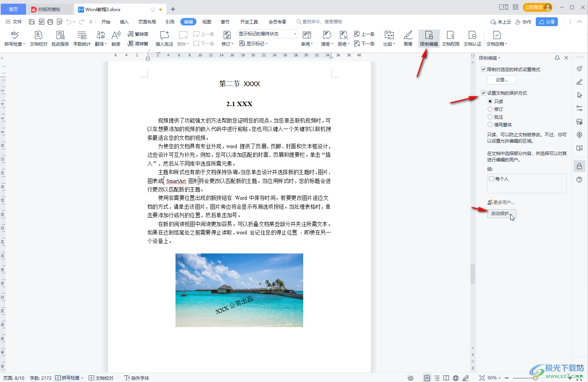Accept change with 接受 button
588x382 pixels.
(327, 38)
